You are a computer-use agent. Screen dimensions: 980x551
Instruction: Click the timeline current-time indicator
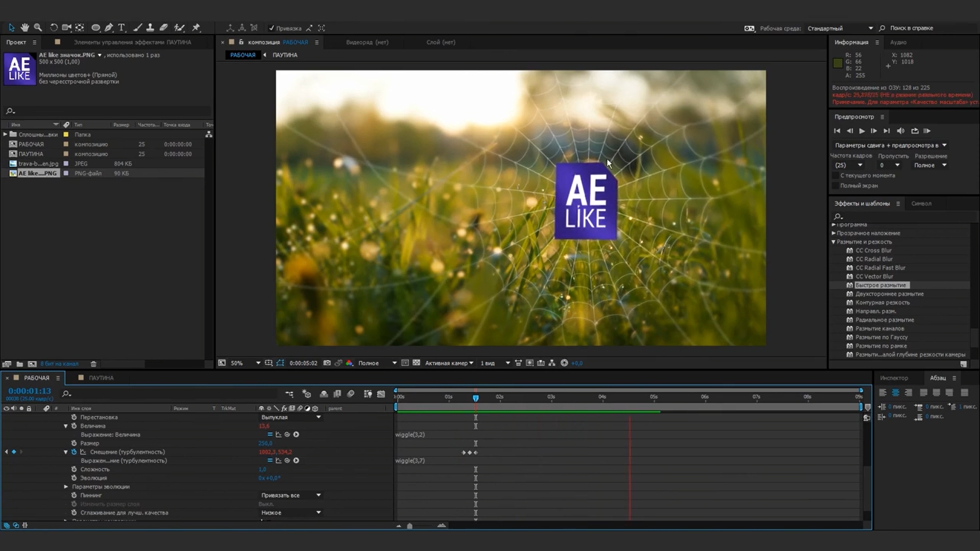coord(476,398)
